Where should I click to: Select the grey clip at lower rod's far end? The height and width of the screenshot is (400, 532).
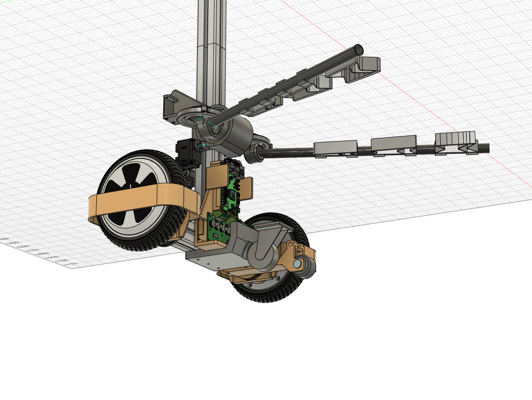pos(456,143)
